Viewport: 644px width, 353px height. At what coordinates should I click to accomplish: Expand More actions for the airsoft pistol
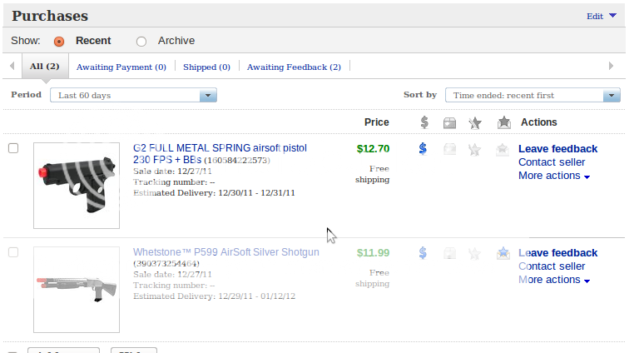[554, 176]
